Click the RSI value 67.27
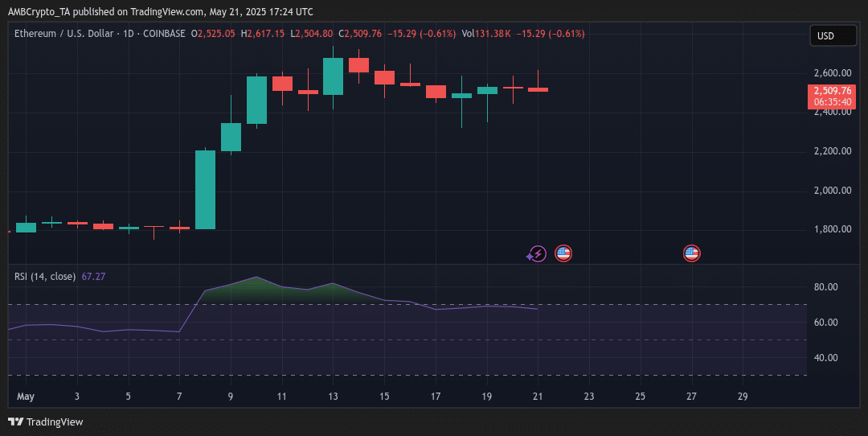This screenshot has width=868, height=436. click(x=93, y=277)
